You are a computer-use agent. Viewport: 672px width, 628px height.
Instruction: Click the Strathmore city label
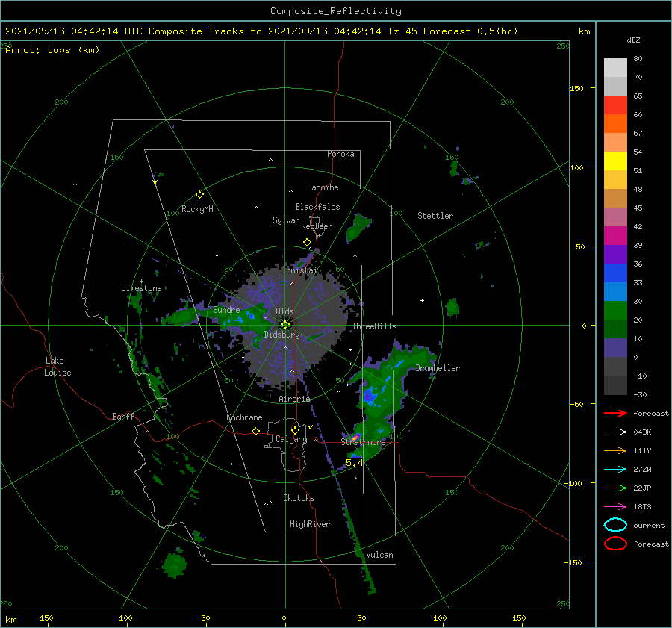pyautogui.click(x=363, y=441)
